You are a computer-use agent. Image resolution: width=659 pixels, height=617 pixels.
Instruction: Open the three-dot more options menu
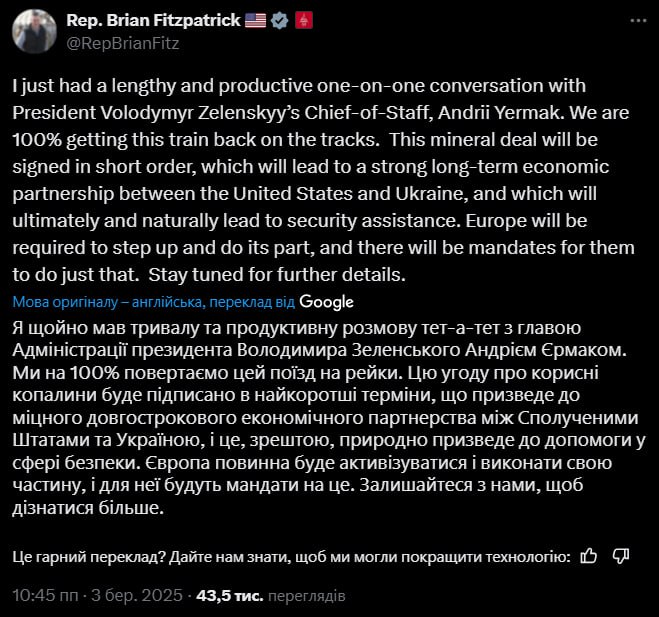pos(637,20)
